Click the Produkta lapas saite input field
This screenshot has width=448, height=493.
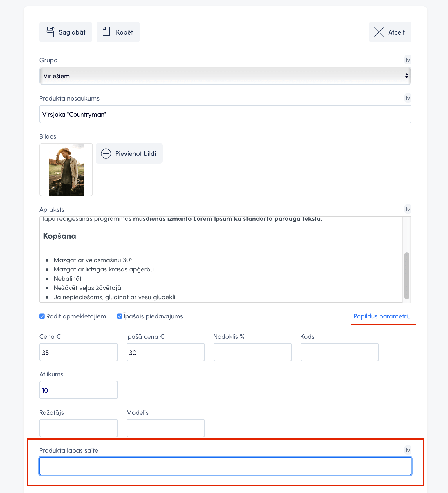225,466
